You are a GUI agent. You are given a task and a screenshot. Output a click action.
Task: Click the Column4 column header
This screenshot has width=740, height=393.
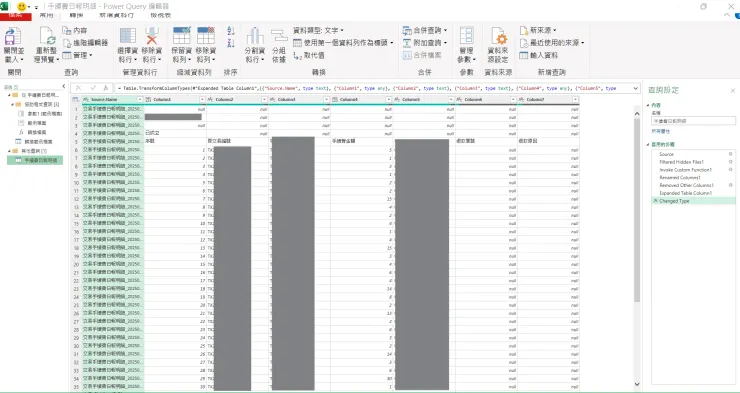361,100
